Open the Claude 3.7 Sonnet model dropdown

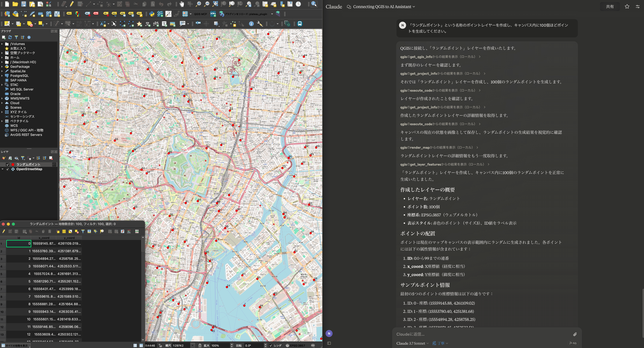(412, 343)
